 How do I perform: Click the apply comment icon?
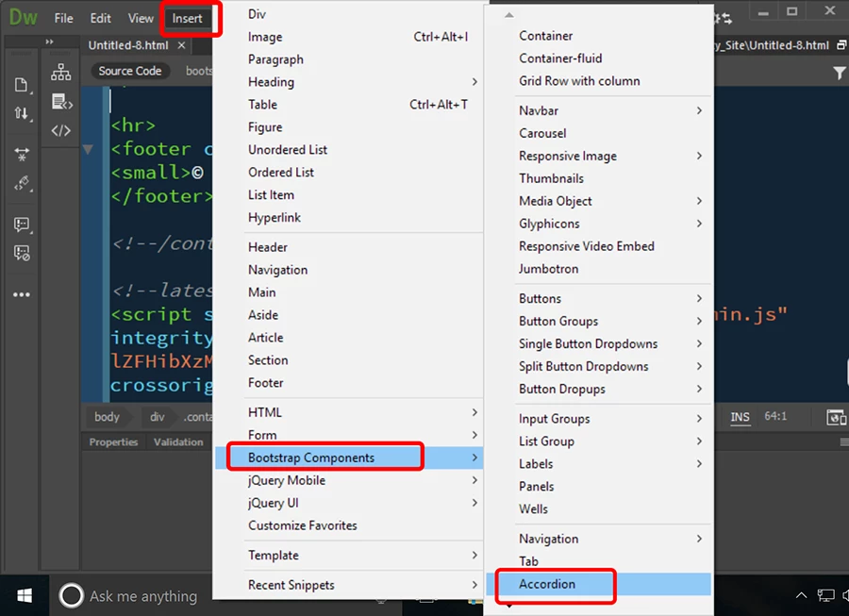[22, 225]
